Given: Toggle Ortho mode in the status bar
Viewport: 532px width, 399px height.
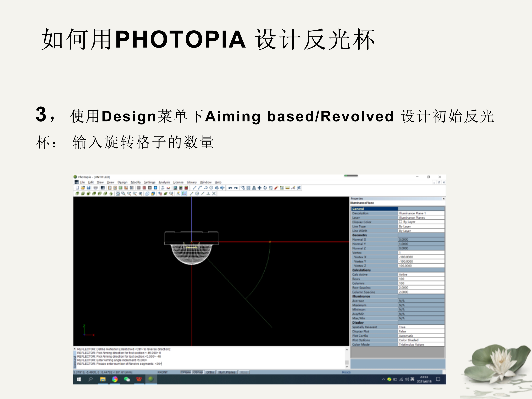Looking at the screenshot, I should [x=210, y=372].
